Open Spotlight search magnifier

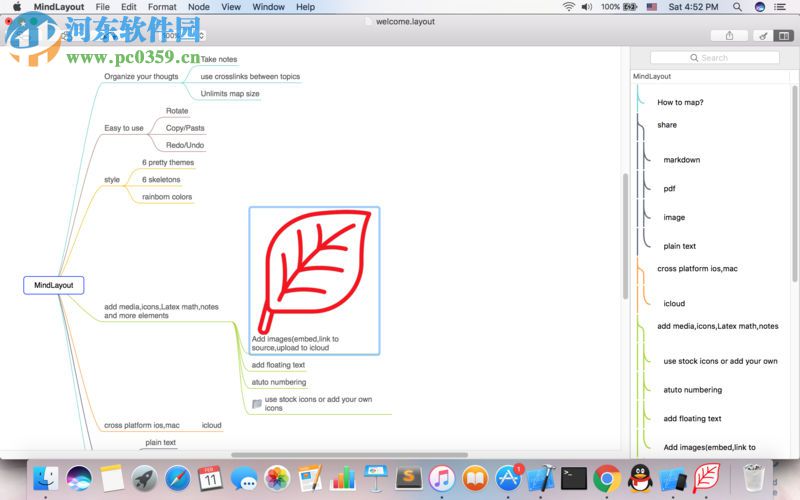click(x=737, y=7)
